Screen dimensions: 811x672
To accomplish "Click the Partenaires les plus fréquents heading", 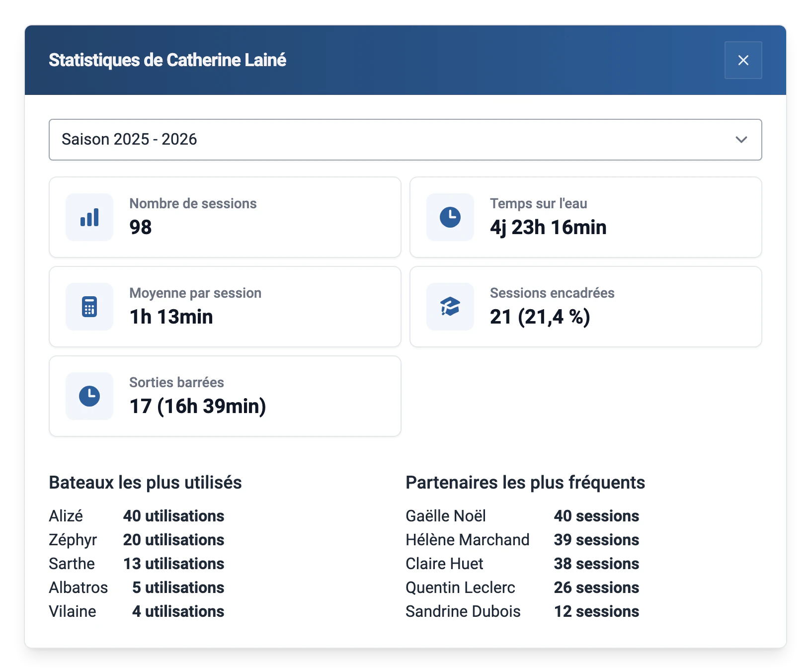I will tap(525, 483).
